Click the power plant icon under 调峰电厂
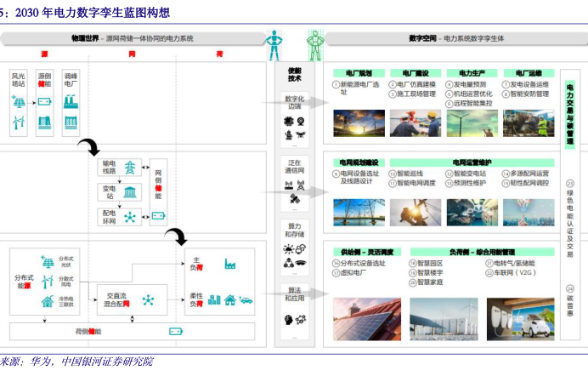Viewport: 588px width, 376px height. point(71,102)
